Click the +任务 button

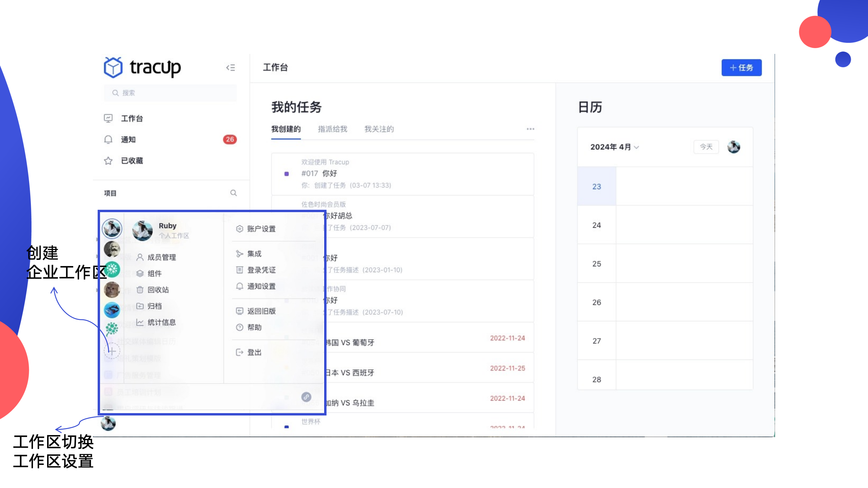(x=742, y=67)
